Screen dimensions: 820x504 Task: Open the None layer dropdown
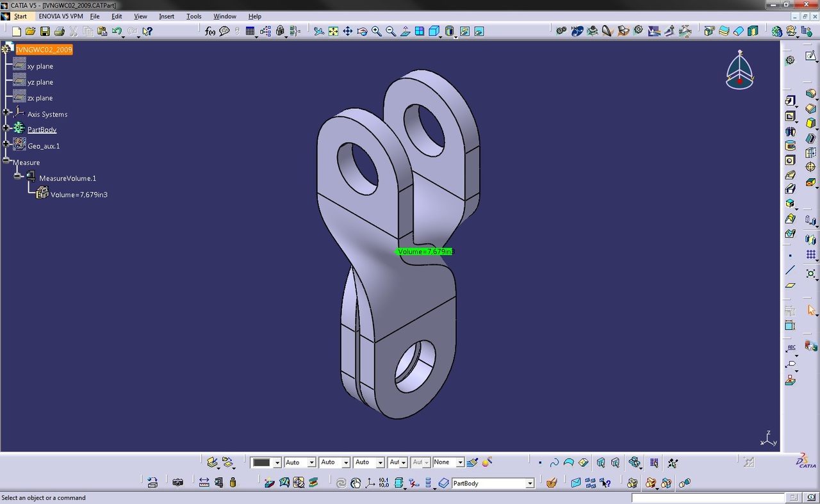tap(459, 462)
